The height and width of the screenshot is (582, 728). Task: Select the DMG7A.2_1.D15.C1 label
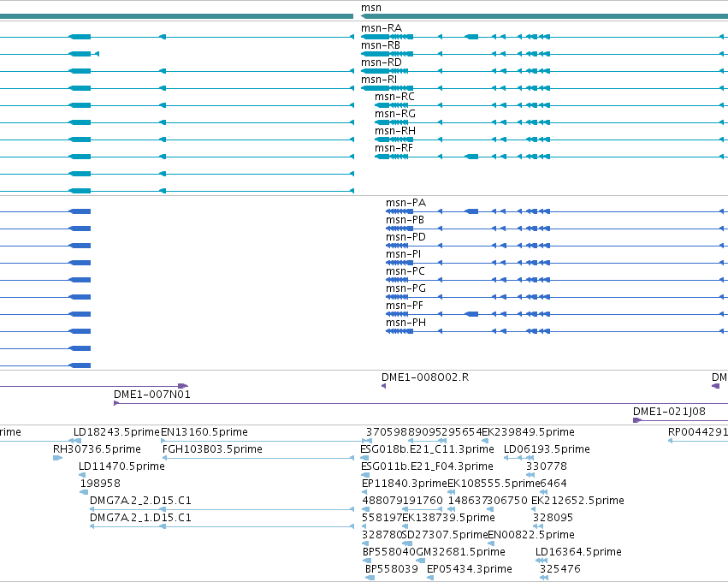pos(140,518)
